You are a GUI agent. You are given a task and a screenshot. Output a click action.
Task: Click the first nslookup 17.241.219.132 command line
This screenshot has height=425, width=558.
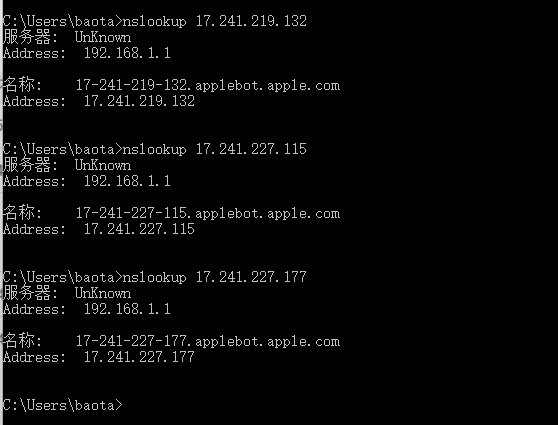click(154, 21)
